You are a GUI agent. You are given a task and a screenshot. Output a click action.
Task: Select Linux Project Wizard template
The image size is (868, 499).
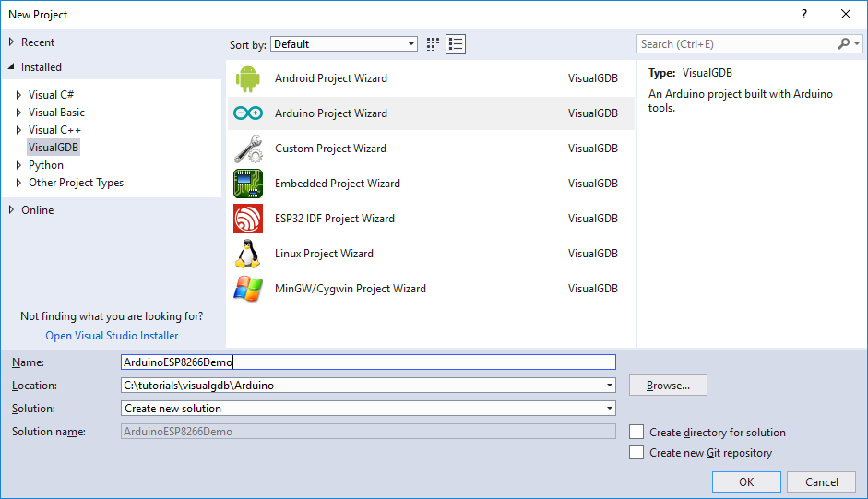431,254
